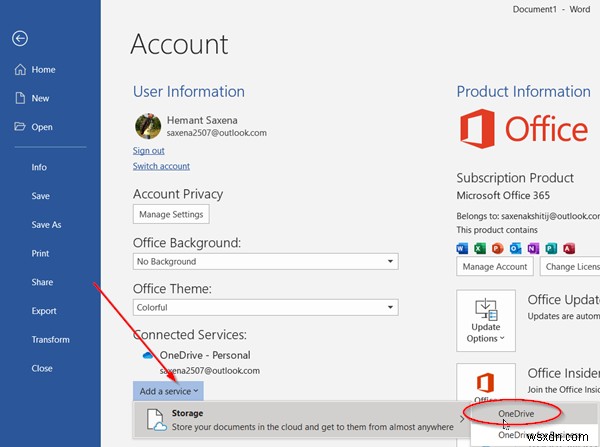Select the Storage service menu item
The width and height of the screenshot is (600, 447).
click(x=301, y=419)
